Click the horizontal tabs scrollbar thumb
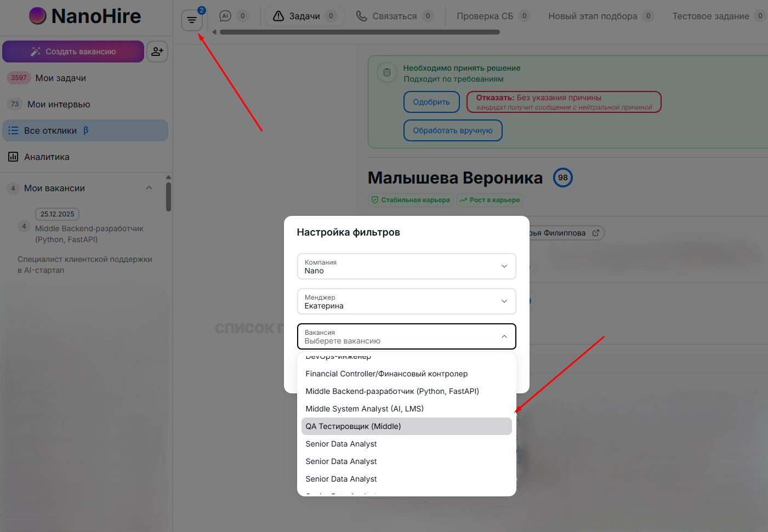768x532 pixels. pyautogui.click(x=360, y=32)
